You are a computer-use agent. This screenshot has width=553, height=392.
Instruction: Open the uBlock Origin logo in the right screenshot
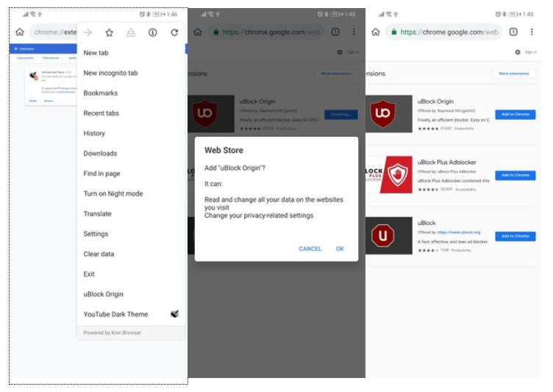pyautogui.click(x=389, y=113)
